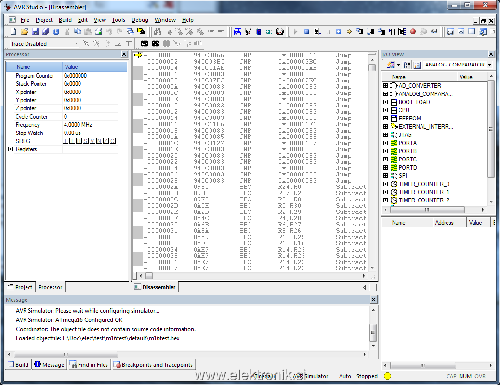
Task: Expand the PORTD tree node
Action: click(x=385, y=167)
